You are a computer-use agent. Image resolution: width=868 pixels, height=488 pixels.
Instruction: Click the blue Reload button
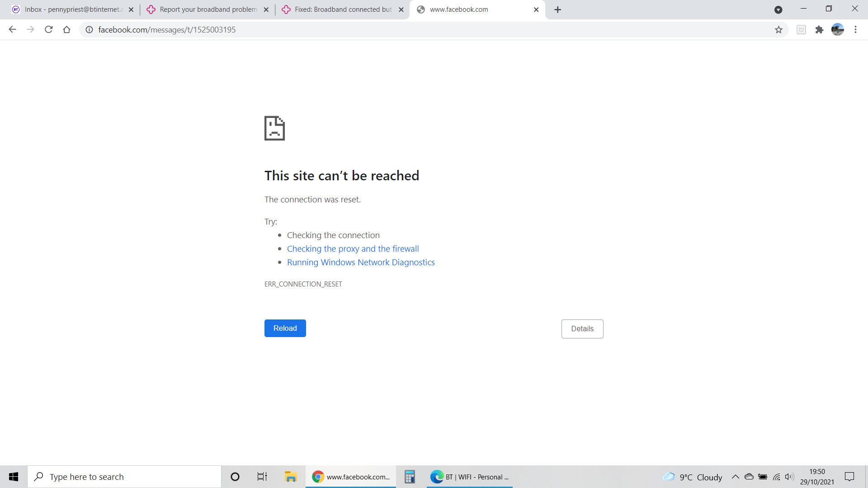285,328
